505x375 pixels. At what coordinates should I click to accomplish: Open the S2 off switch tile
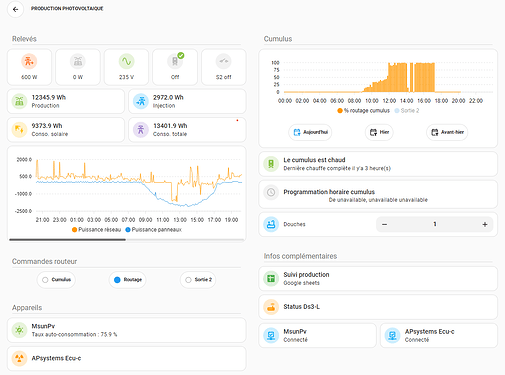pyautogui.click(x=223, y=67)
